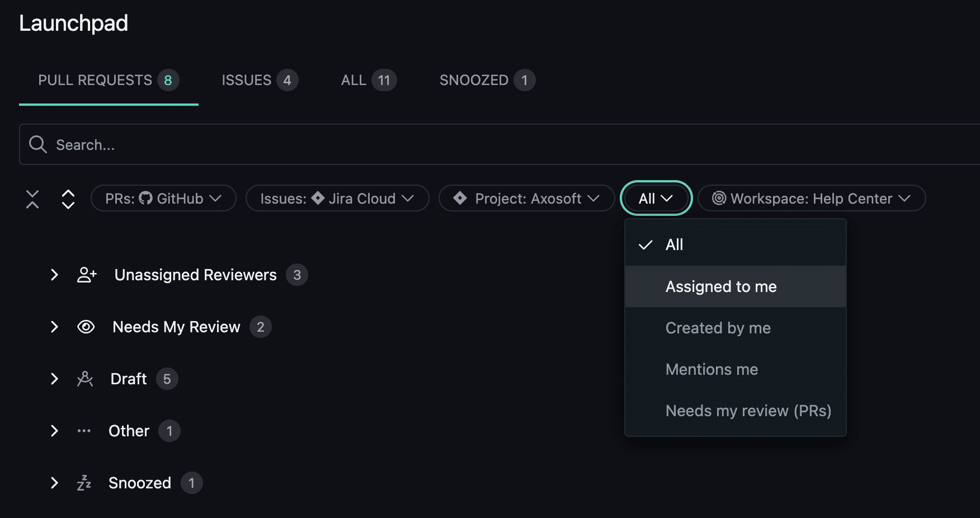This screenshot has height=518, width=980.
Task: Collapse all groups icon
Action: click(32, 199)
